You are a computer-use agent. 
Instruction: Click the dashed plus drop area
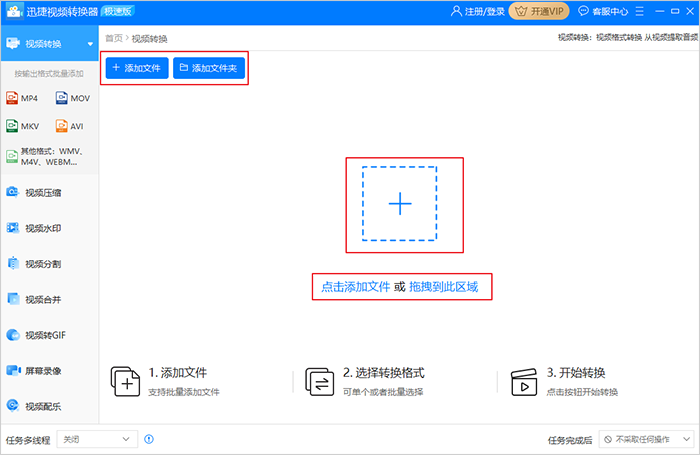point(400,204)
